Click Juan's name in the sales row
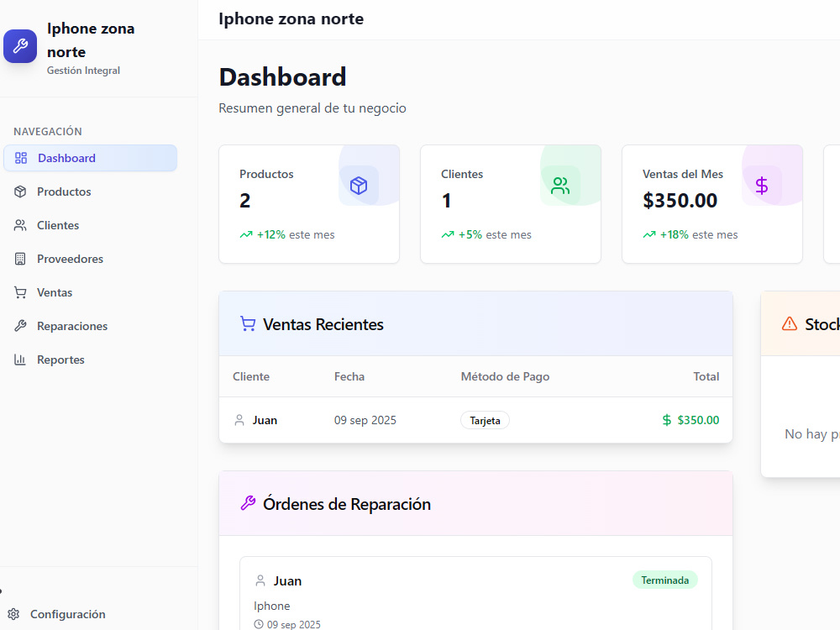Screen dimensions: 840x630 (265, 420)
